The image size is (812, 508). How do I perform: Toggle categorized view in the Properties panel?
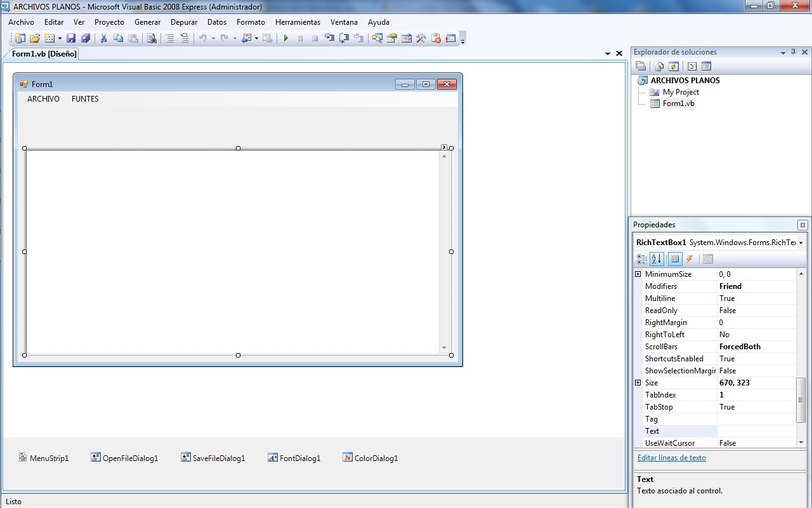click(641, 258)
